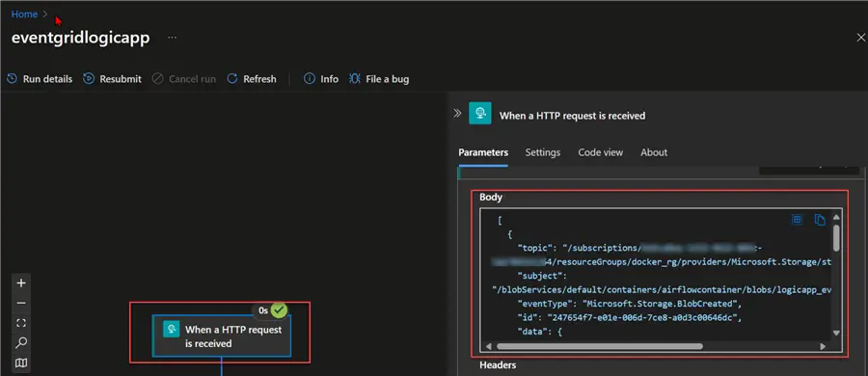Resubmit the logic app run

pyautogui.click(x=113, y=79)
